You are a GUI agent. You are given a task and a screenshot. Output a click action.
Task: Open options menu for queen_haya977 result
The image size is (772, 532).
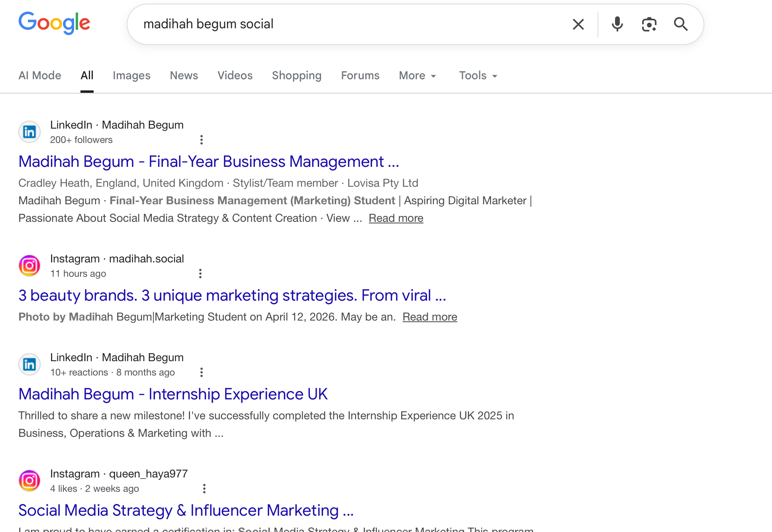tap(204, 489)
